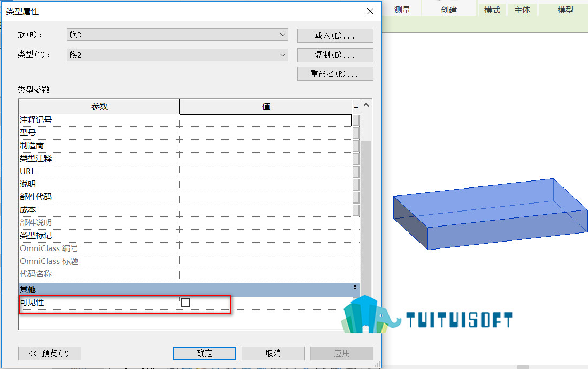The width and height of the screenshot is (588, 369).
Task: Click the small button beside 成本 value
Action: (x=356, y=210)
